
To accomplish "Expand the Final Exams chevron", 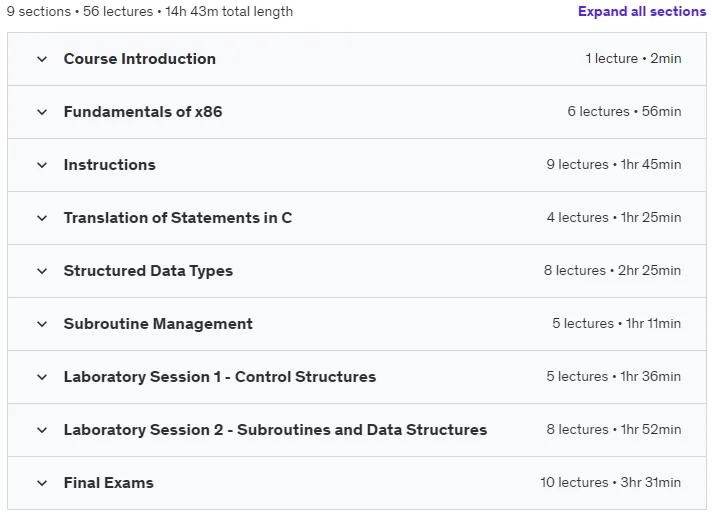I will point(42,483).
